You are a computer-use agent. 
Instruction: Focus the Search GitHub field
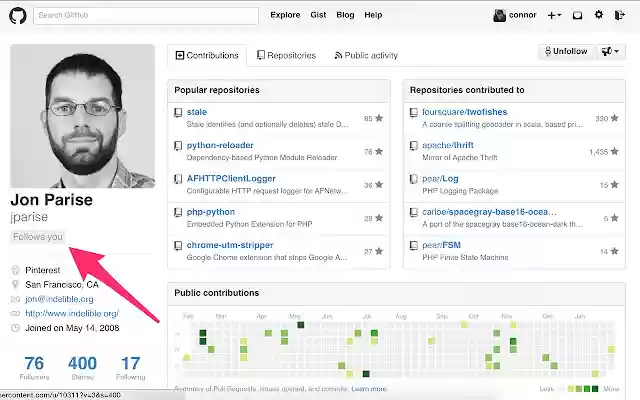(x=146, y=16)
